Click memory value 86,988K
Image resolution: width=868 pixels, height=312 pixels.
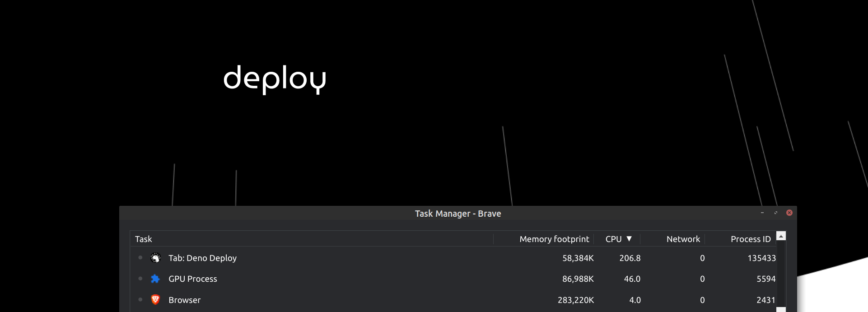[578, 279]
